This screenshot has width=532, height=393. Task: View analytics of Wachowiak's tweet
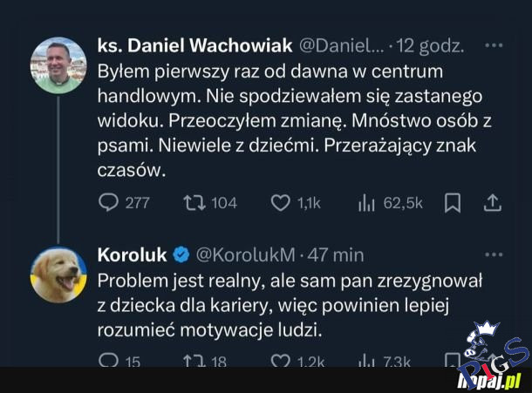(366, 203)
